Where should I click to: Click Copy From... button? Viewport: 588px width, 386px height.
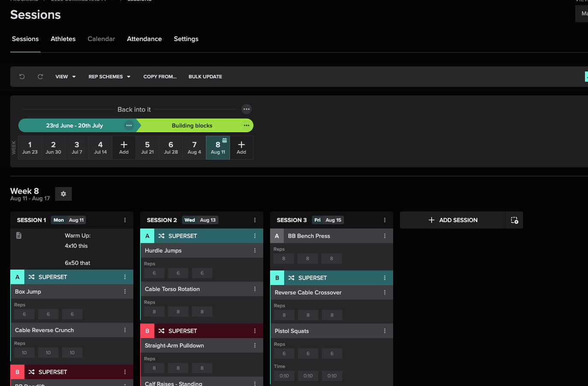click(x=160, y=77)
